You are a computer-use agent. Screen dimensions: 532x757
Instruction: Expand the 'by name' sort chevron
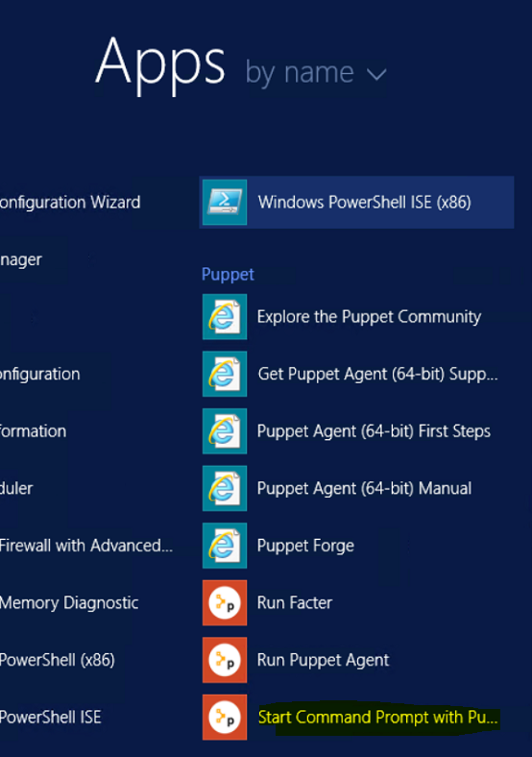[376, 74]
